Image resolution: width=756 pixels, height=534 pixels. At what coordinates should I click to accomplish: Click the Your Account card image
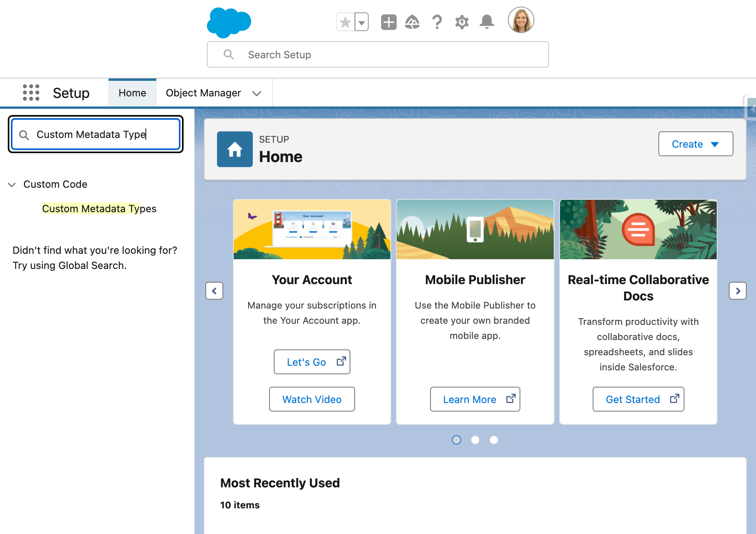[x=312, y=229]
